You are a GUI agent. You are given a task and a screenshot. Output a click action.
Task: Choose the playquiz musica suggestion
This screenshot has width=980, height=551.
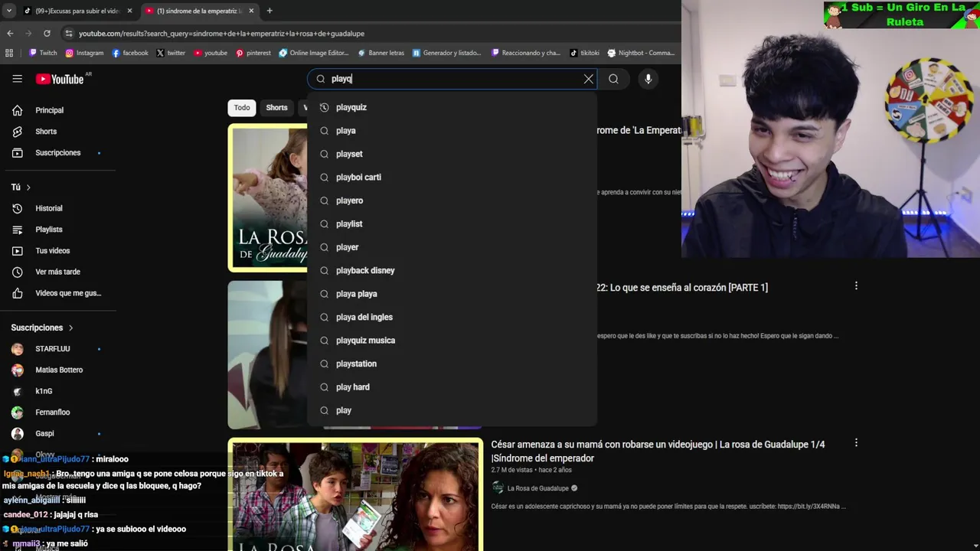click(x=452, y=341)
